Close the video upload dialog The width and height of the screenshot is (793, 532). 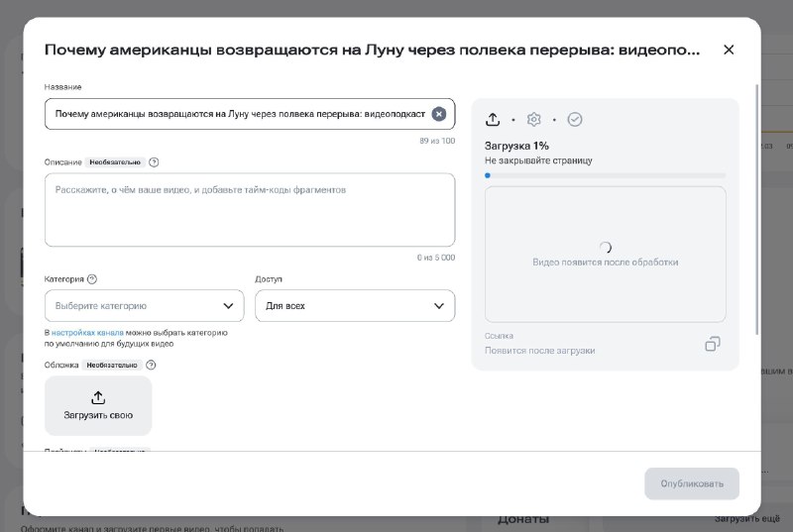(x=729, y=50)
